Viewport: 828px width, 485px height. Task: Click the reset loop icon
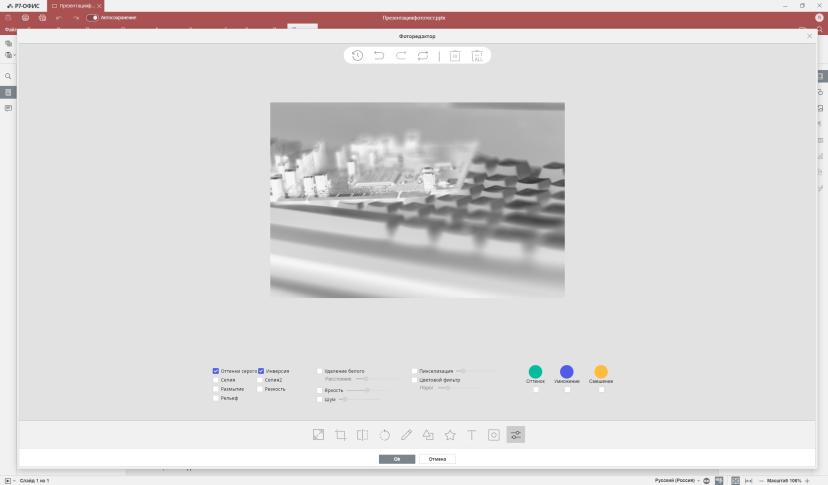[x=423, y=55]
